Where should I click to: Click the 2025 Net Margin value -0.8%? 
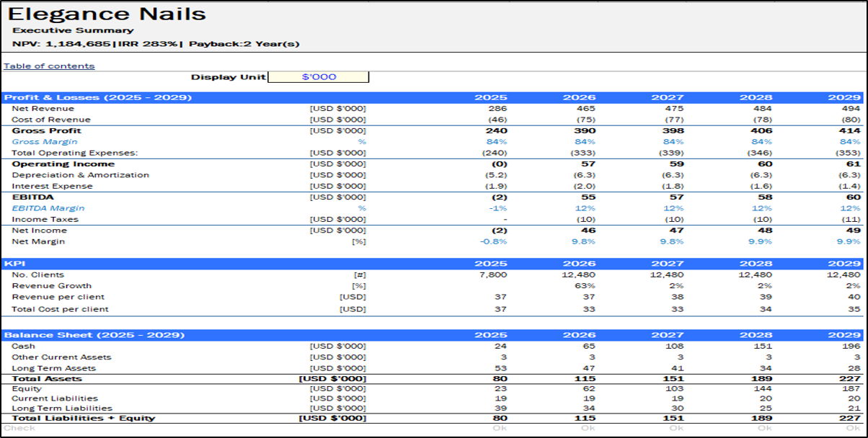click(493, 241)
